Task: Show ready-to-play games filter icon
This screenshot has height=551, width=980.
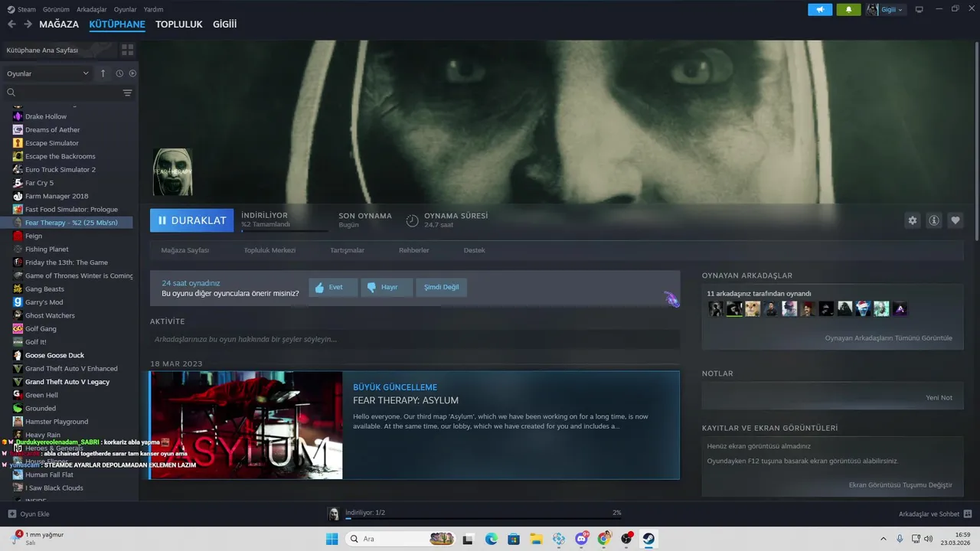Action: pos(132,73)
